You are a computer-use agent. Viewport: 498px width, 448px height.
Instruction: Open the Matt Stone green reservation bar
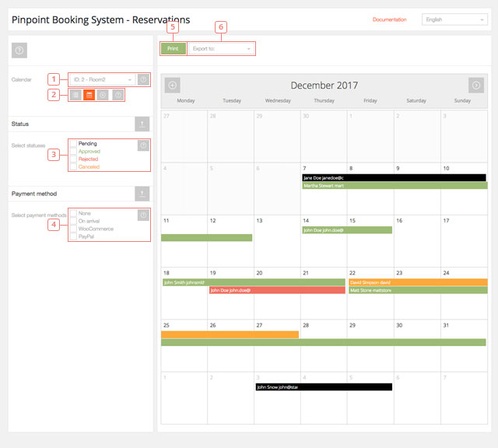(419, 290)
